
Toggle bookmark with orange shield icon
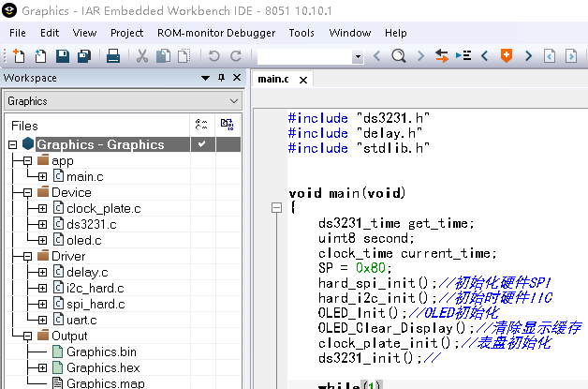coord(507,55)
